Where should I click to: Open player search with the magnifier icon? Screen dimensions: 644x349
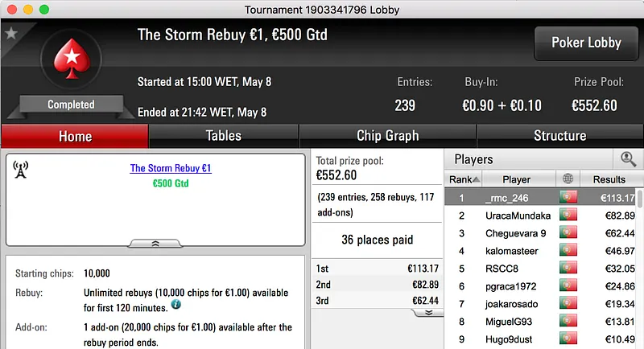point(628,159)
